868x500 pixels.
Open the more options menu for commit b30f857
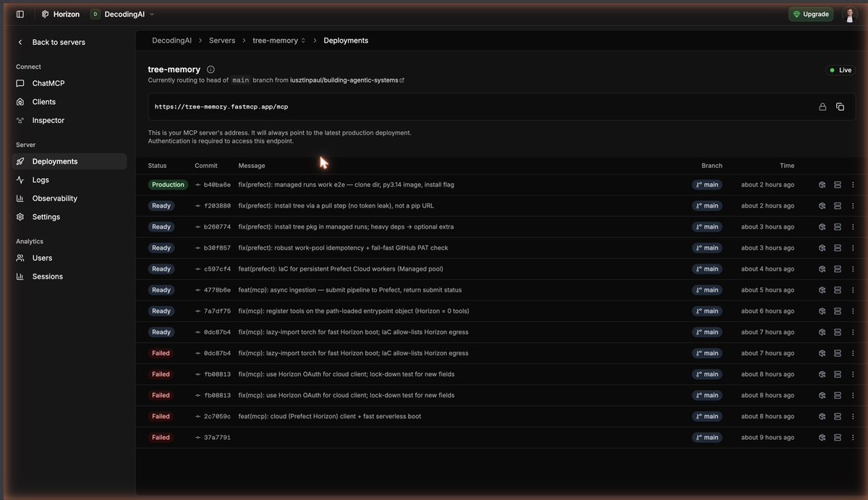pos(853,247)
